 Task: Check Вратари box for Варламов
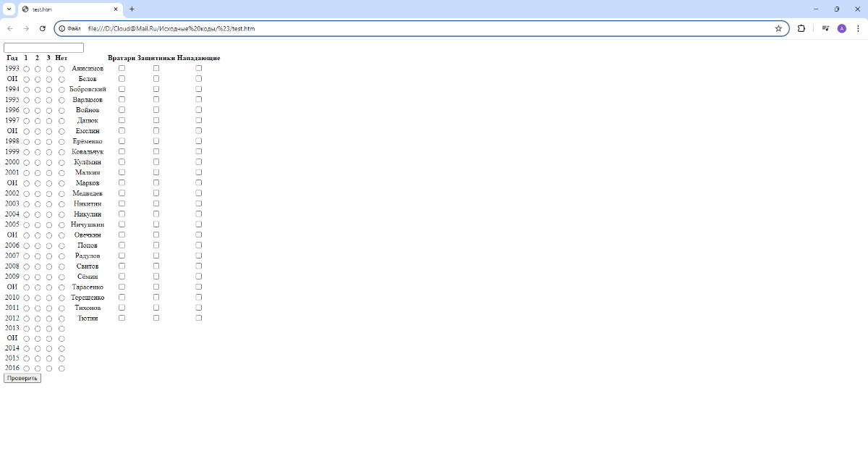pos(122,99)
